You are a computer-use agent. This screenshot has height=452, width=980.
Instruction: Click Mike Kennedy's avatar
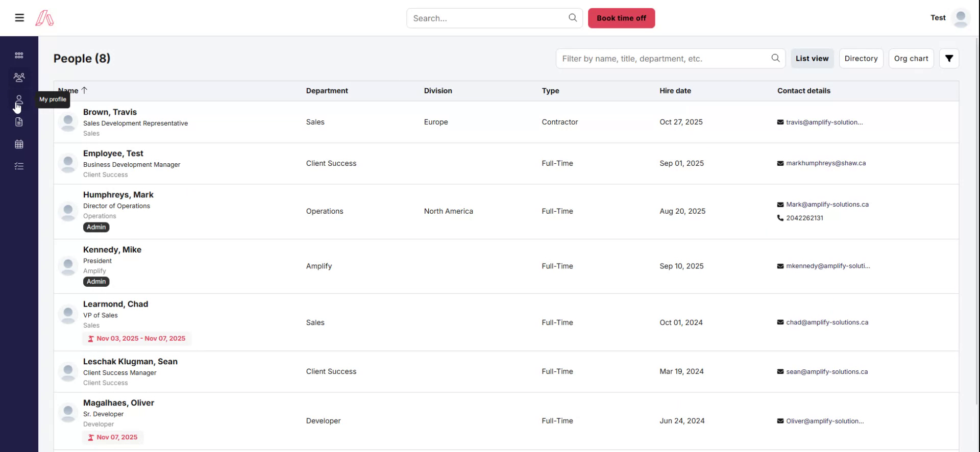[68, 266]
